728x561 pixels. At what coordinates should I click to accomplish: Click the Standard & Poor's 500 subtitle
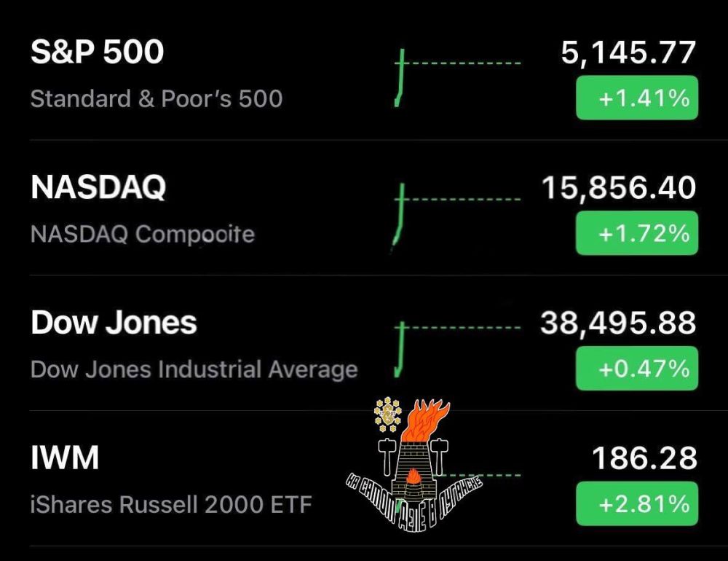point(157,98)
